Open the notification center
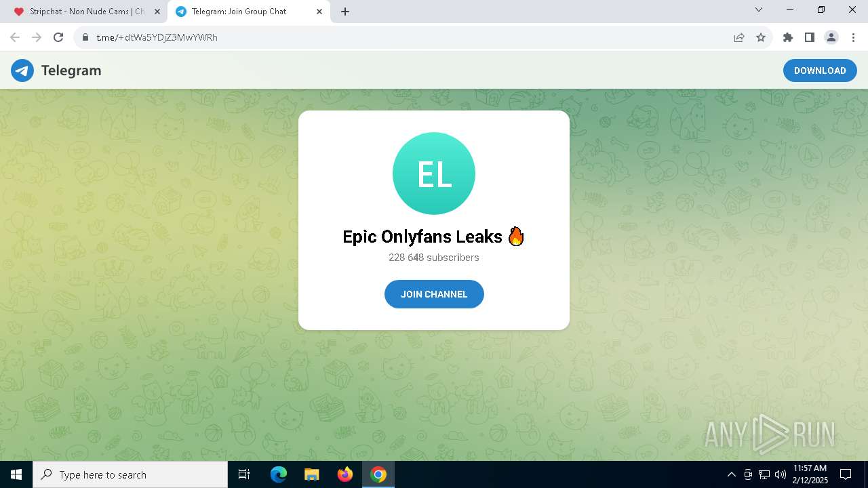868x488 pixels. point(846,474)
